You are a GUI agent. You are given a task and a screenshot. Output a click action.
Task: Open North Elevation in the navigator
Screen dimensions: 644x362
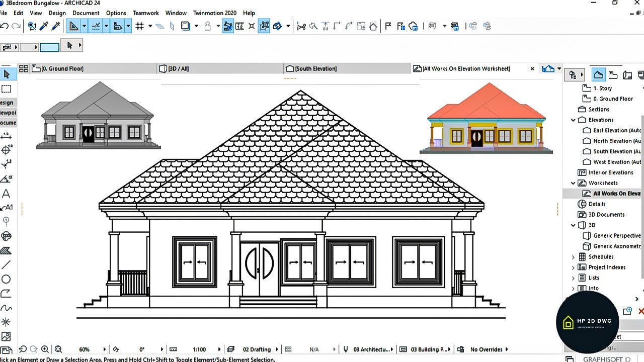[x=616, y=141]
